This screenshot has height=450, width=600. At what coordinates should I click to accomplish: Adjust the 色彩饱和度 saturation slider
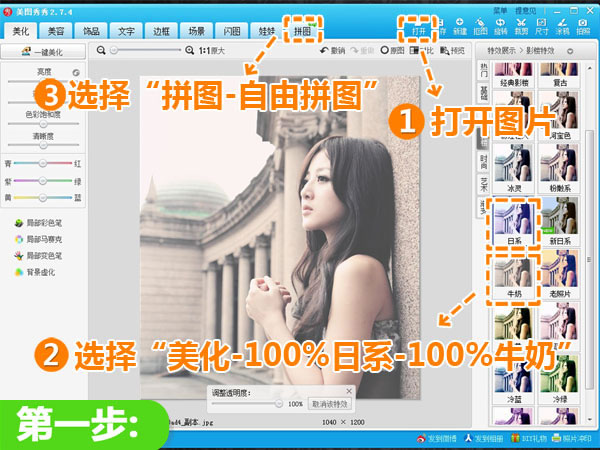43,124
